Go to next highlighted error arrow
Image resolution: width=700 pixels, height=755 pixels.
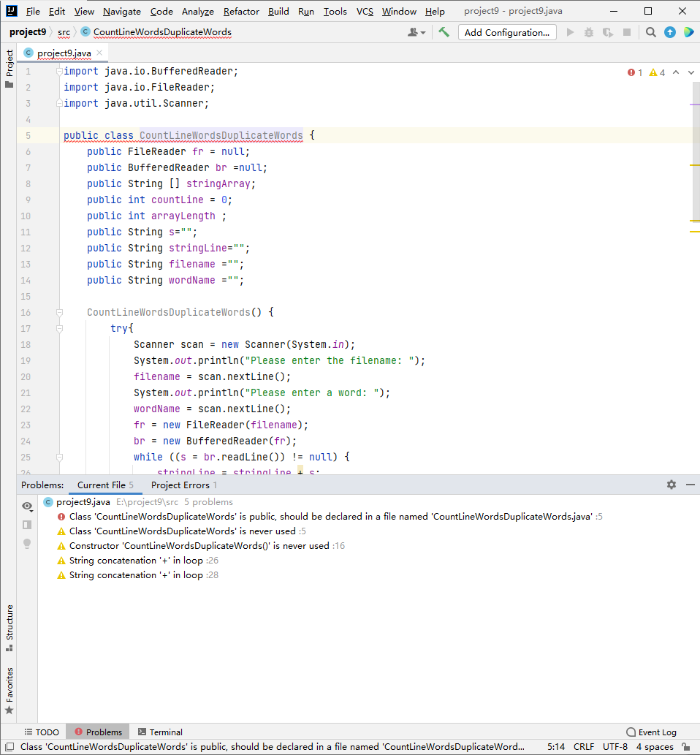coord(691,72)
